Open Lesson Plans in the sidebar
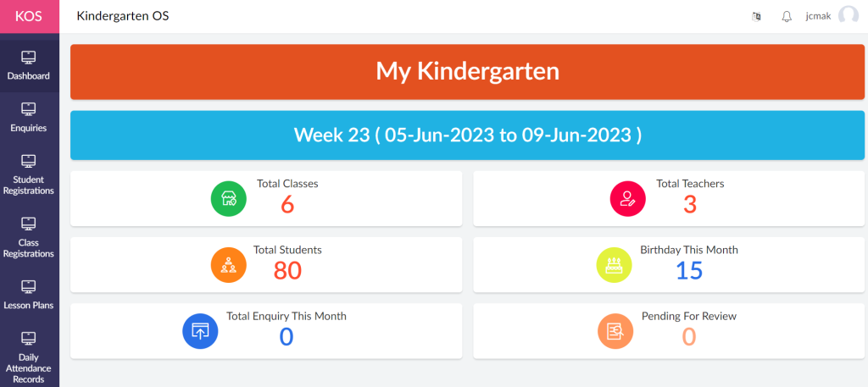Image resolution: width=868 pixels, height=387 pixels. 29,295
